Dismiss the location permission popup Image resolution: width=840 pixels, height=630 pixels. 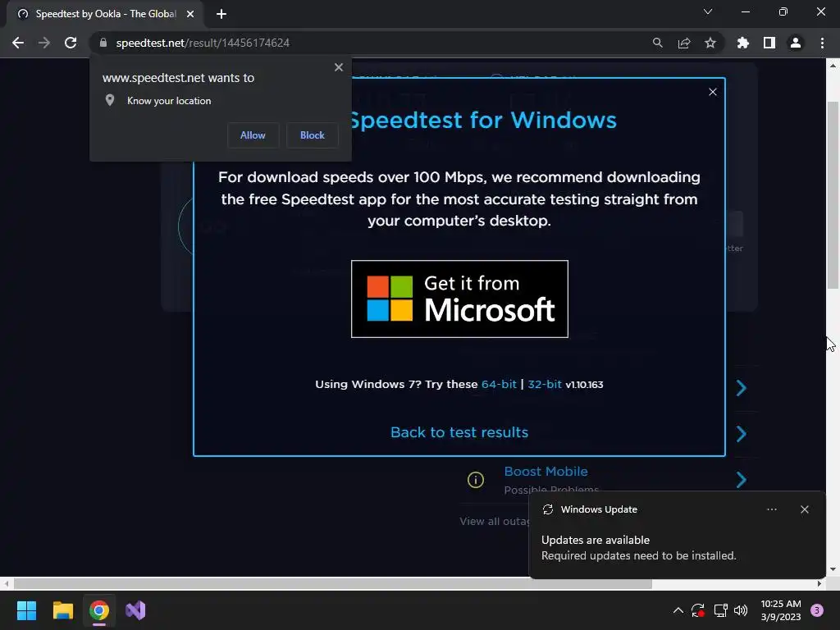pyautogui.click(x=339, y=67)
